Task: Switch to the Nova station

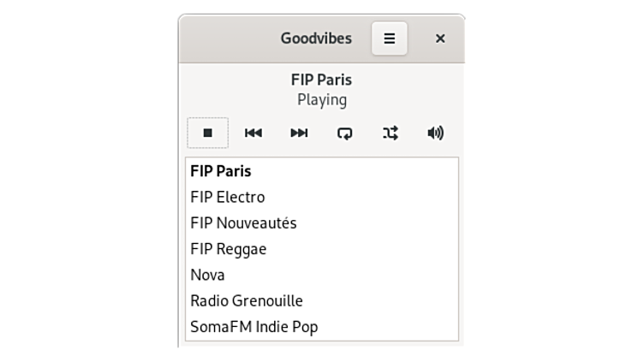Action: [x=208, y=275]
